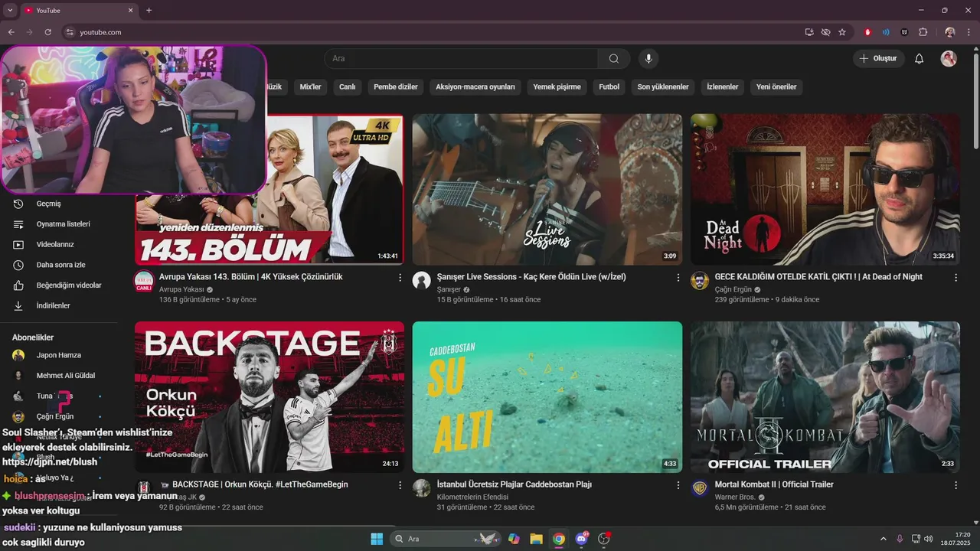Select the İzlenenler filter chip
Viewport: 980px width, 551px height.
point(723,86)
